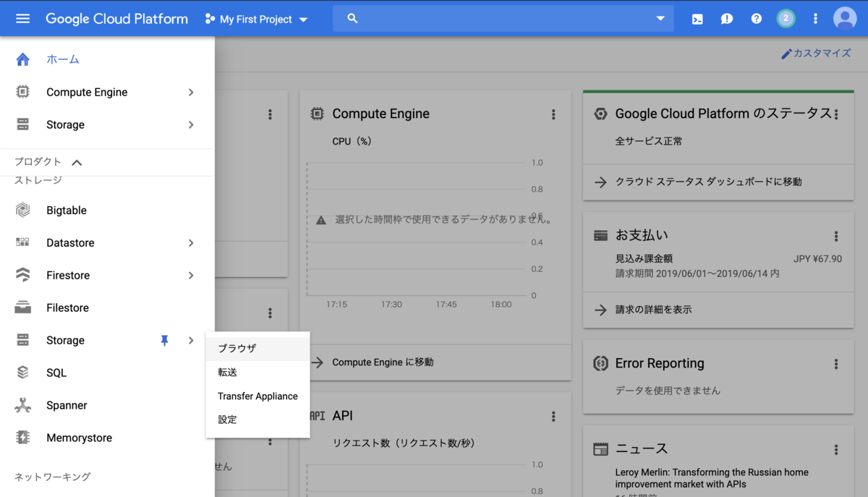The image size is (868, 497).
Task: Expand the Compute Engine submenu chevron
Action: (x=191, y=92)
